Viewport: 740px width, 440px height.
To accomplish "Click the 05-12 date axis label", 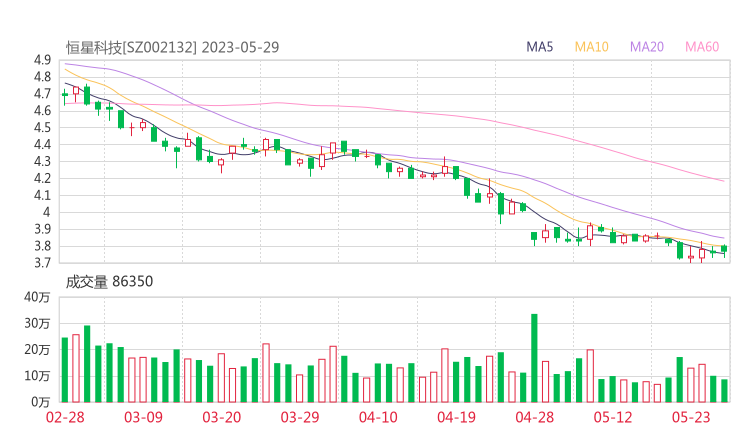I will [x=613, y=417].
